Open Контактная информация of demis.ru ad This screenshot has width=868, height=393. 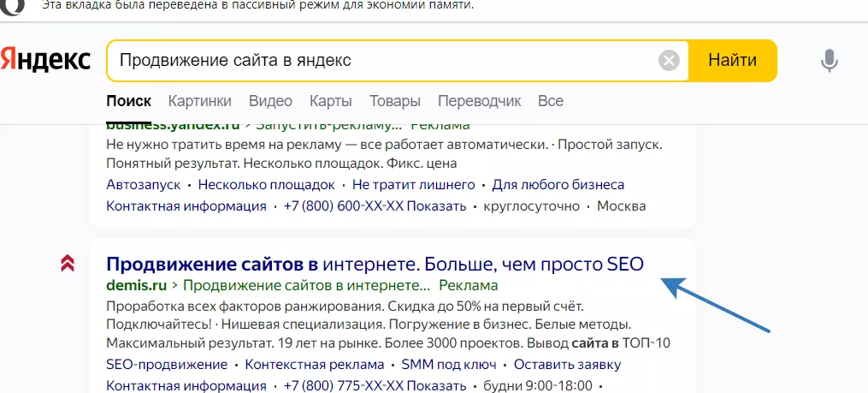186,386
